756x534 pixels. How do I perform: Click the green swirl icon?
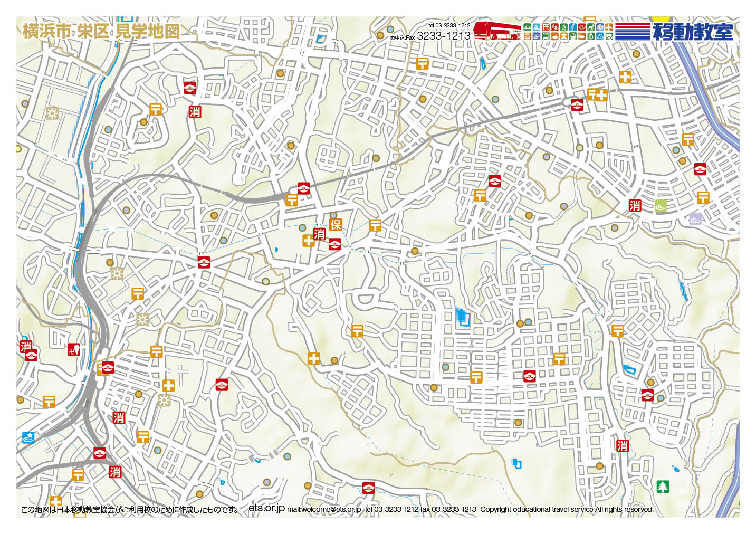(661, 205)
